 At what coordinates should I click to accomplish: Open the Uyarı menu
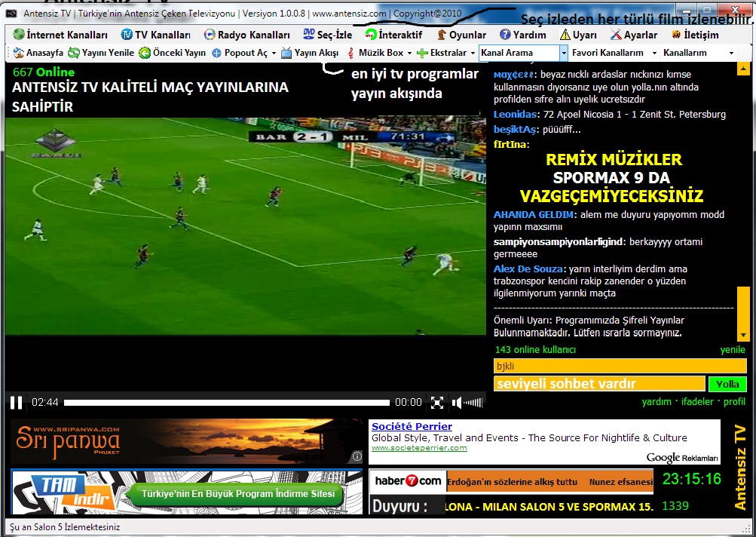pos(578,35)
